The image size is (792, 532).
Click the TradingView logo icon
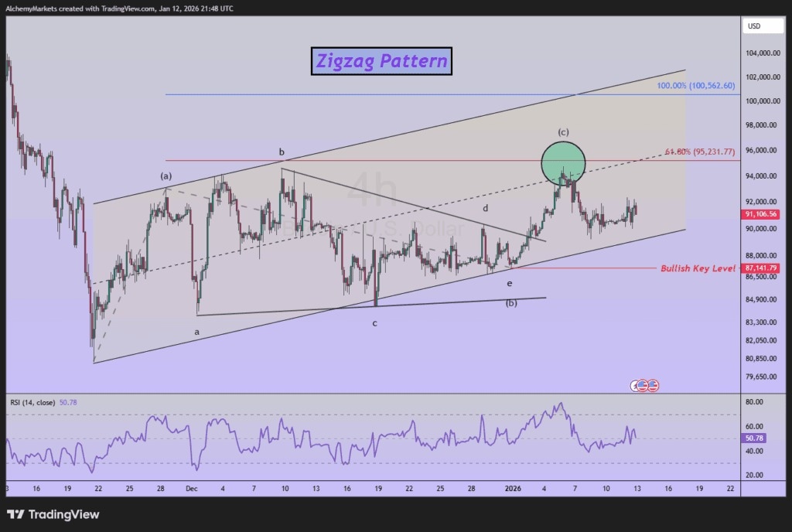pyautogui.click(x=15, y=514)
